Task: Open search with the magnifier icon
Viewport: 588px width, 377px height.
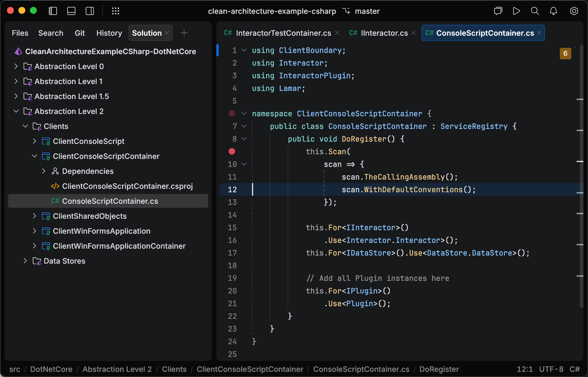Action: (535, 11)
